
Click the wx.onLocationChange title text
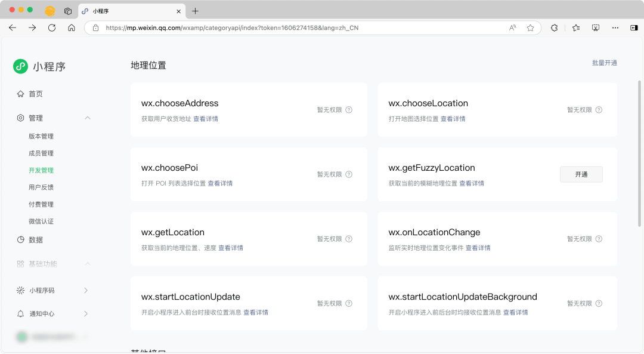[x=434, y=232]
